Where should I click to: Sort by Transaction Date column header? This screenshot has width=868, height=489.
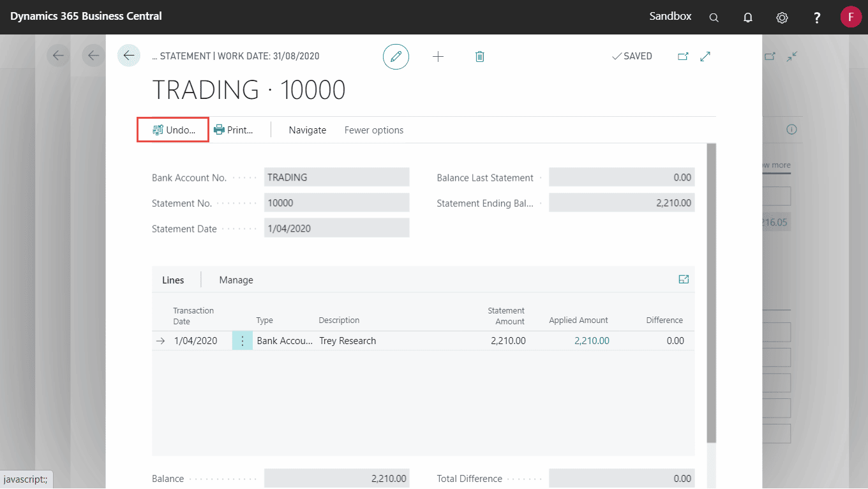pos(193,315)
